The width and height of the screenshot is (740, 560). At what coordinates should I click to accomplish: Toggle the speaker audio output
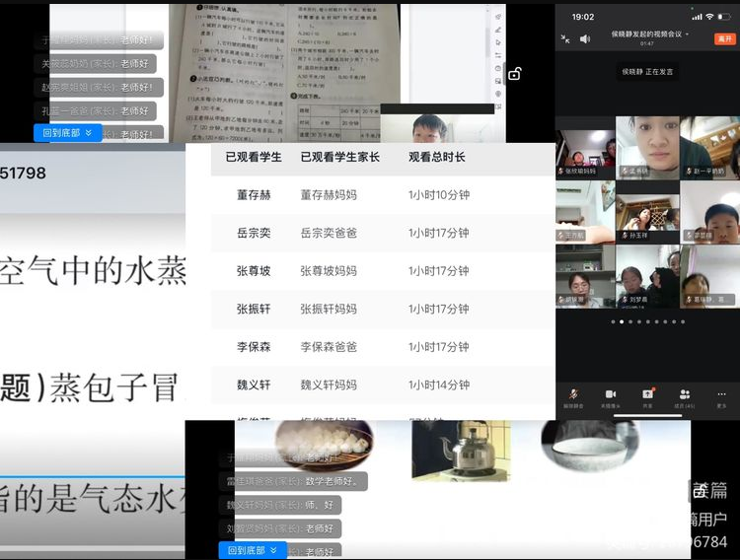click(585, 38)
